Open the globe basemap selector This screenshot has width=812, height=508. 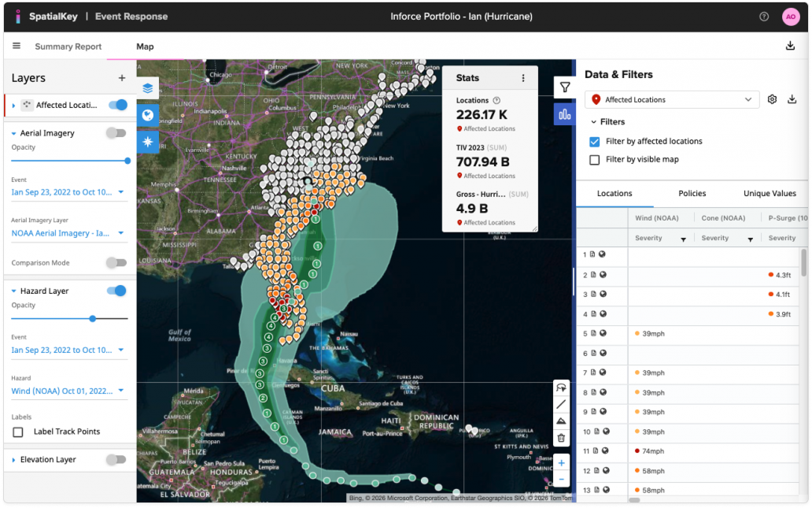(x=148, y=115)
